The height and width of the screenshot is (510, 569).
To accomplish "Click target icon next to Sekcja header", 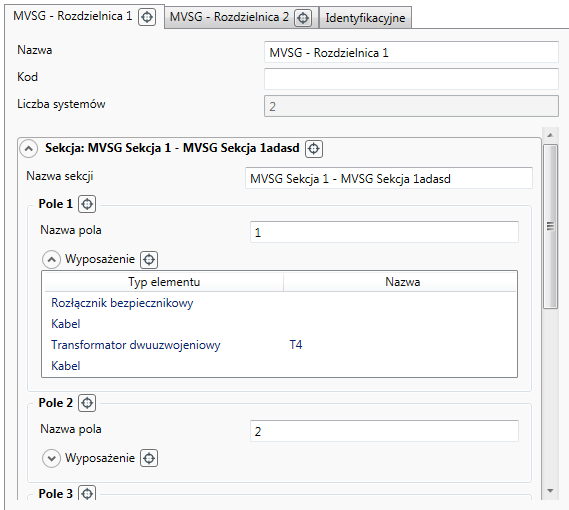I will click(314, 148).
